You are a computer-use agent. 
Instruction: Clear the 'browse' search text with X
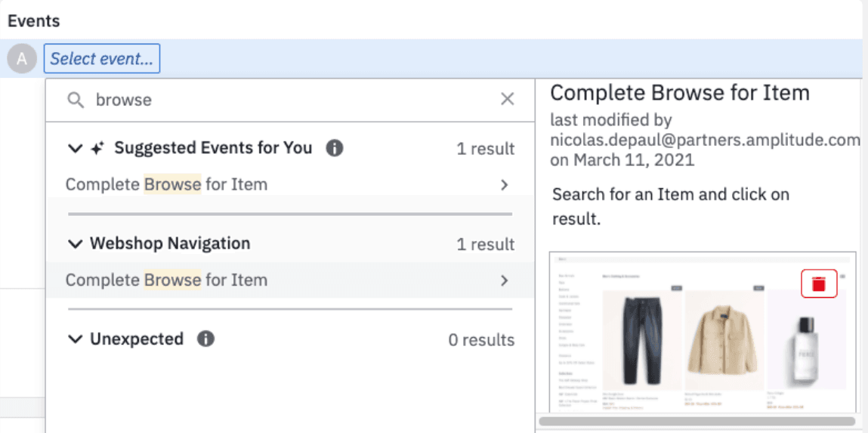point(507,100)
